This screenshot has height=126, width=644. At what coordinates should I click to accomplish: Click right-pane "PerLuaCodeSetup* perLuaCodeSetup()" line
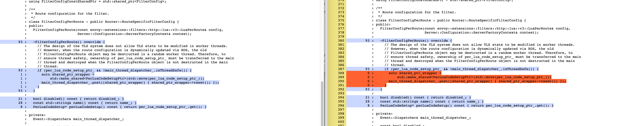point(467,106)
